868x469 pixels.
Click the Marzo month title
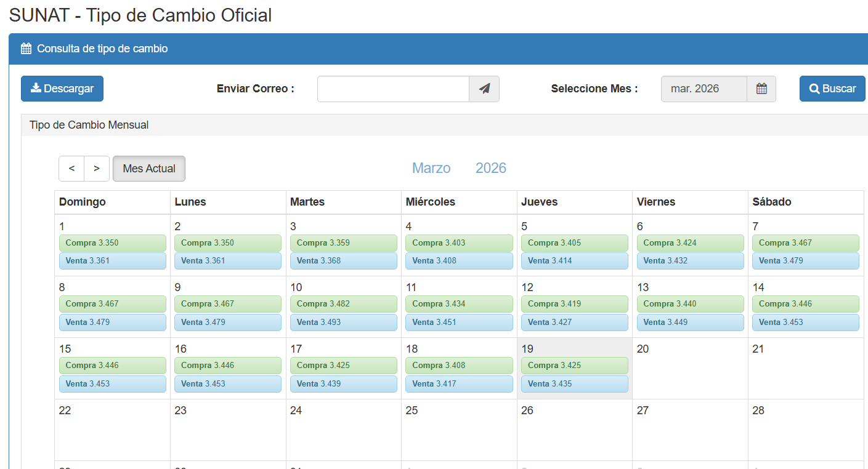431,168
